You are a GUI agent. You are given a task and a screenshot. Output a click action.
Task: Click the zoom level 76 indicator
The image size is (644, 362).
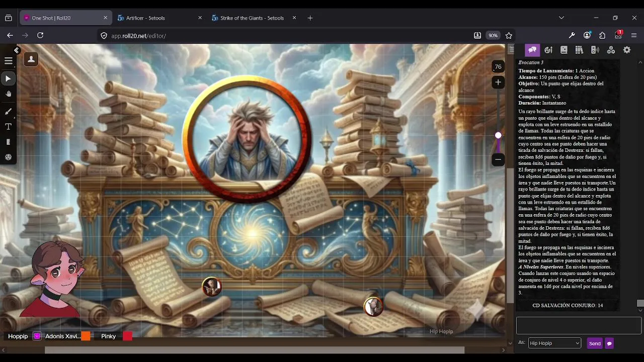click(x=498, y=66)
